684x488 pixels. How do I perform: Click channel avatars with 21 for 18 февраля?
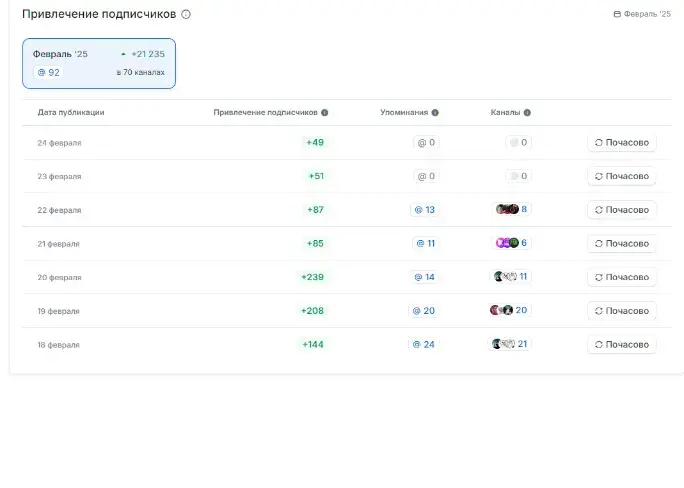point(509,344)
